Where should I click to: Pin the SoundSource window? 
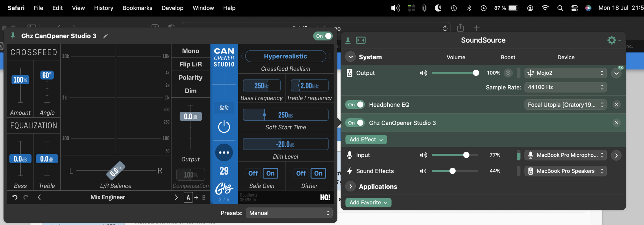pyautogui.click(x=348, y=40)
